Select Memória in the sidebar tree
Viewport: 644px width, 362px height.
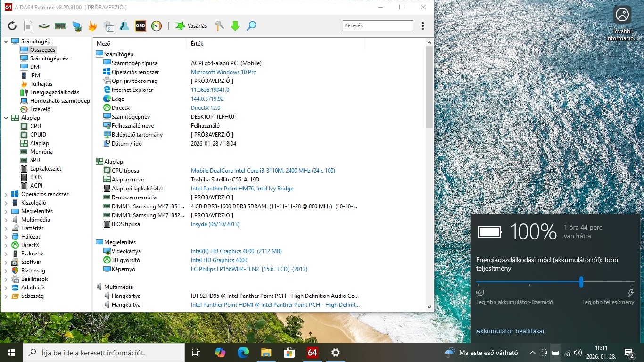(41, 152)
